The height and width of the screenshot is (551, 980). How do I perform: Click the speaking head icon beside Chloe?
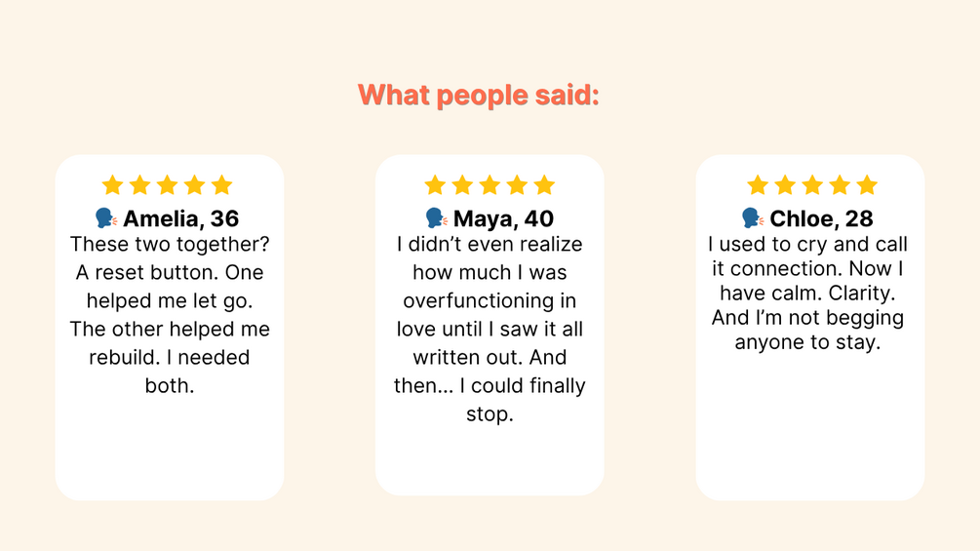[x=753, y=218]
